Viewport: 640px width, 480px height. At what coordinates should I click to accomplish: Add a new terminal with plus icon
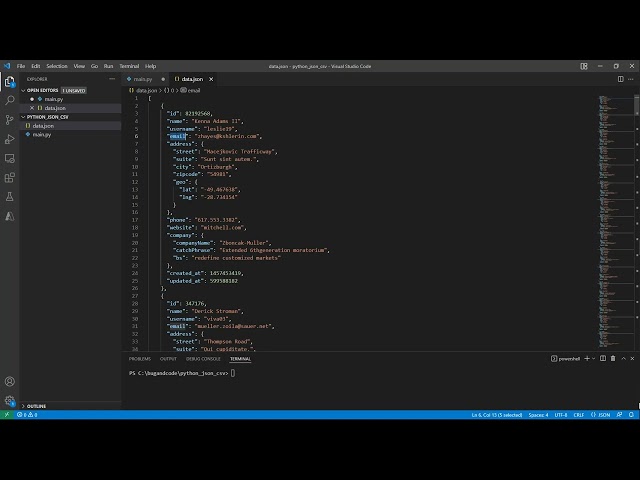coord(587,358)
